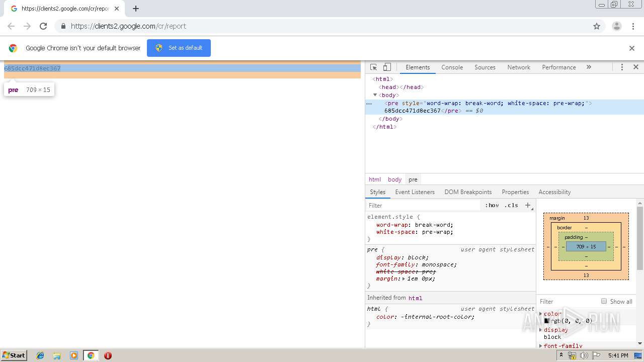Click the word-wrap property value break-word

[x=434, y=225]
